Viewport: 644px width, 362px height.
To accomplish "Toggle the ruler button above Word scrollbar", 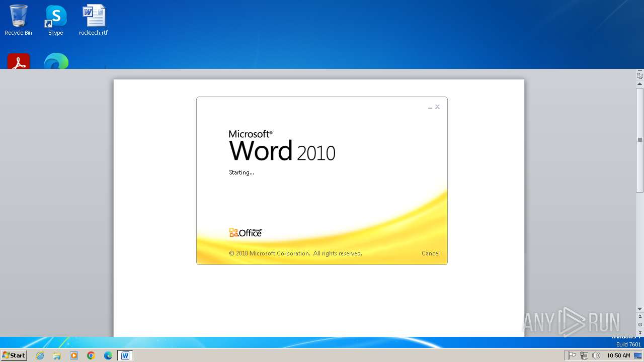I will 640,76.
